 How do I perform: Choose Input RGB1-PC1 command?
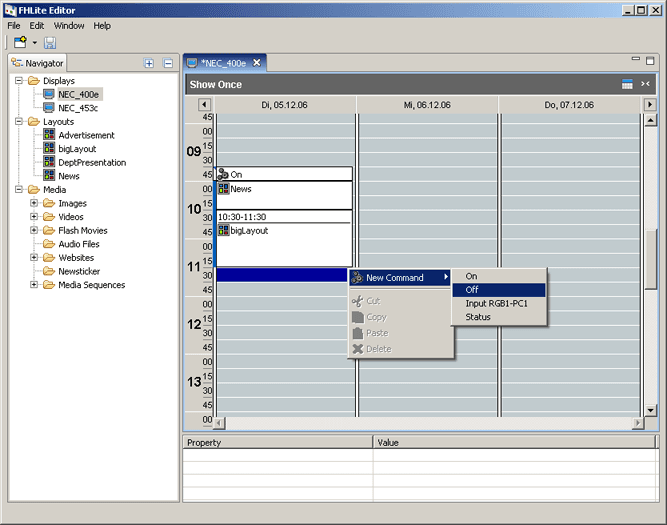(496, 304)
